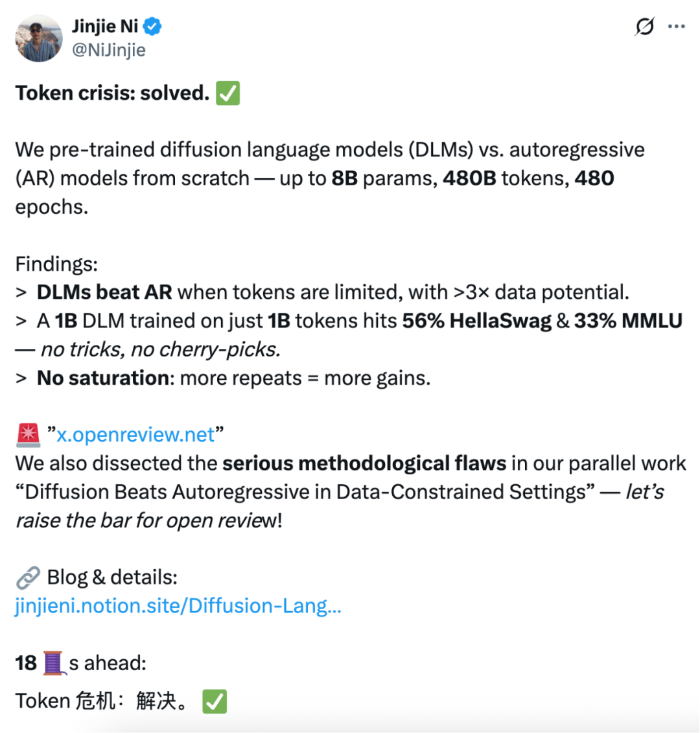Screen dimensions: 700x733
Task: Click the "Token crisis: solved." headline
Action: (x=112, y=93)
